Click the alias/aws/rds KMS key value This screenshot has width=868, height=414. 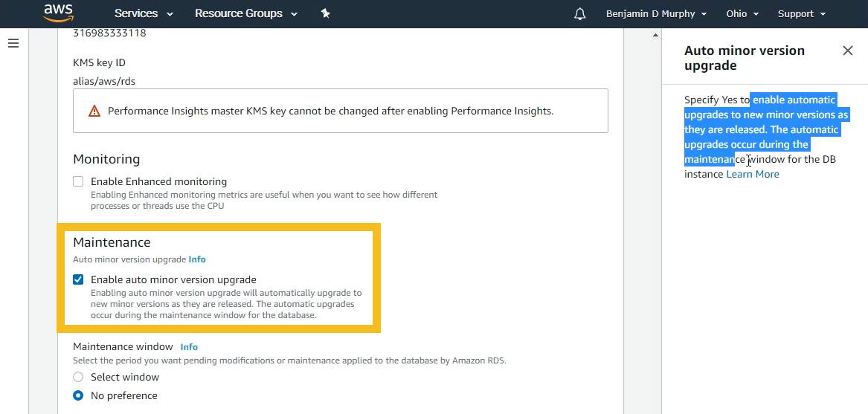(x=104, y=81)
